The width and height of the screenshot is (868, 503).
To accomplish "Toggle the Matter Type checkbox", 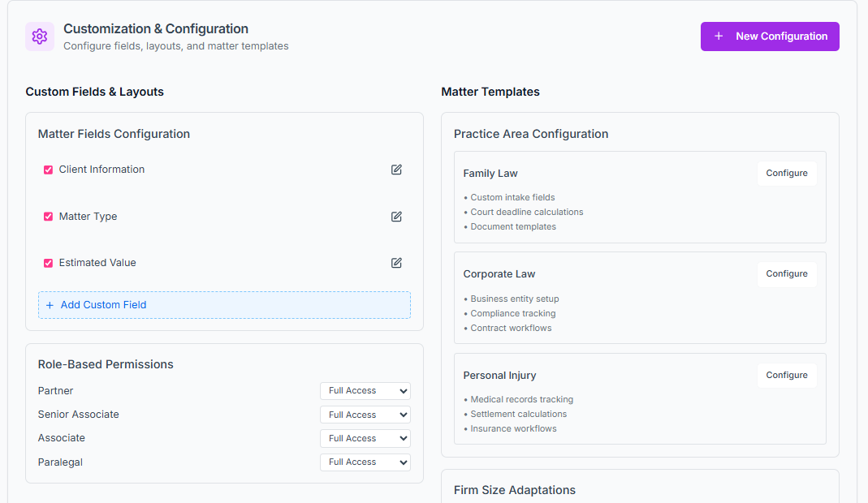I will pos(48,217).
